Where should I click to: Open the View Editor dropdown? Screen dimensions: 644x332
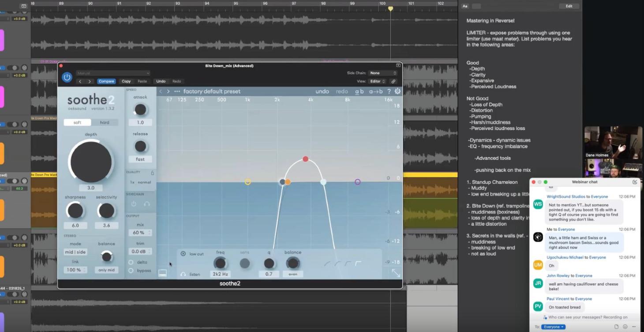click(x=377, y=81)
